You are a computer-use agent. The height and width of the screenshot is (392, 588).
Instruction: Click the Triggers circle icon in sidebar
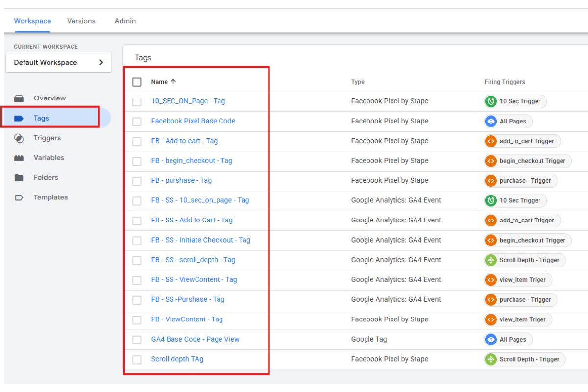tap(19, 138)
